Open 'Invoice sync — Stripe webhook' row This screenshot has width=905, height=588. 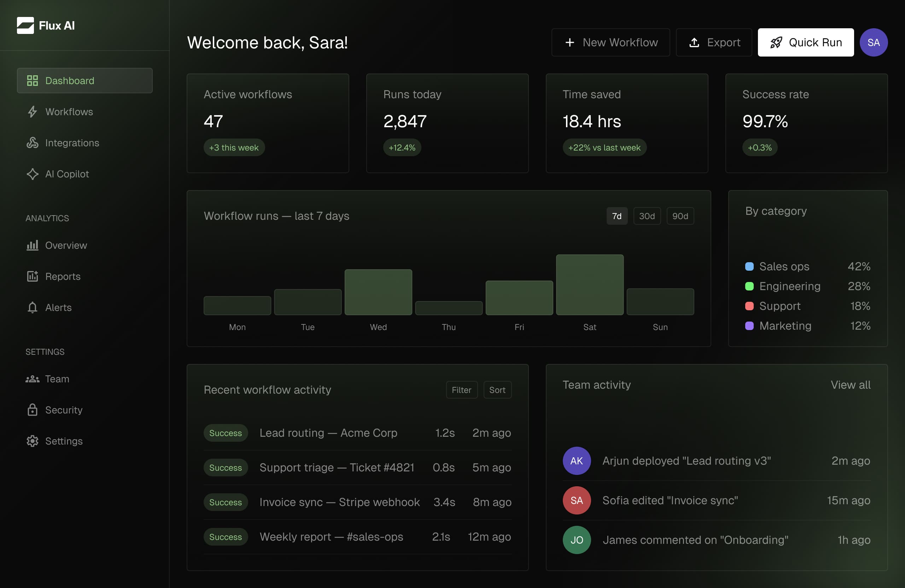point(357,502)
